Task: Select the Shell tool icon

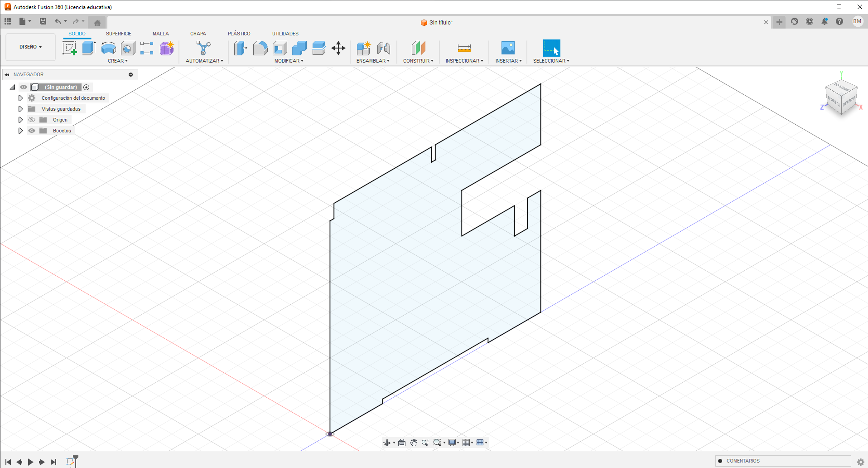Action: [280, 48]
